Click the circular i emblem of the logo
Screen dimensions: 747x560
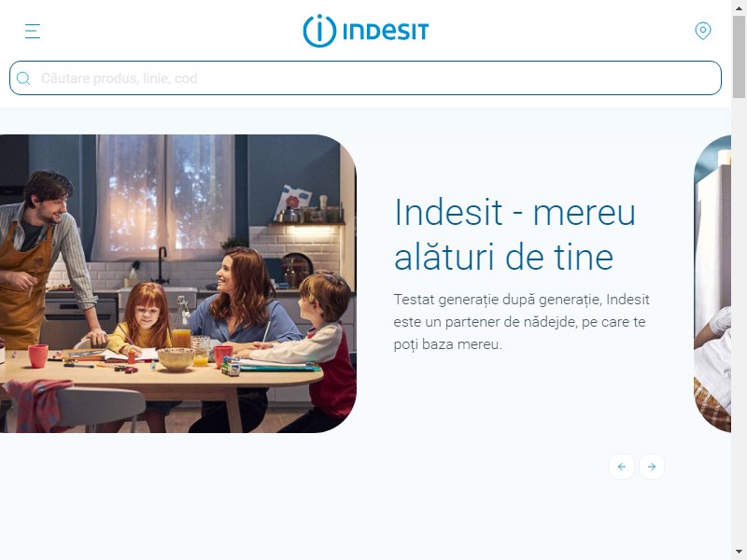click(319, 31)
